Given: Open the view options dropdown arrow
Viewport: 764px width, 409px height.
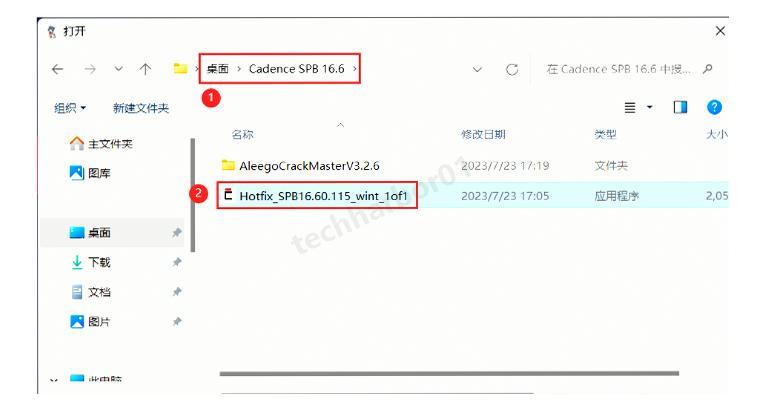Looking at the screenshot, I should pos(649,107).
